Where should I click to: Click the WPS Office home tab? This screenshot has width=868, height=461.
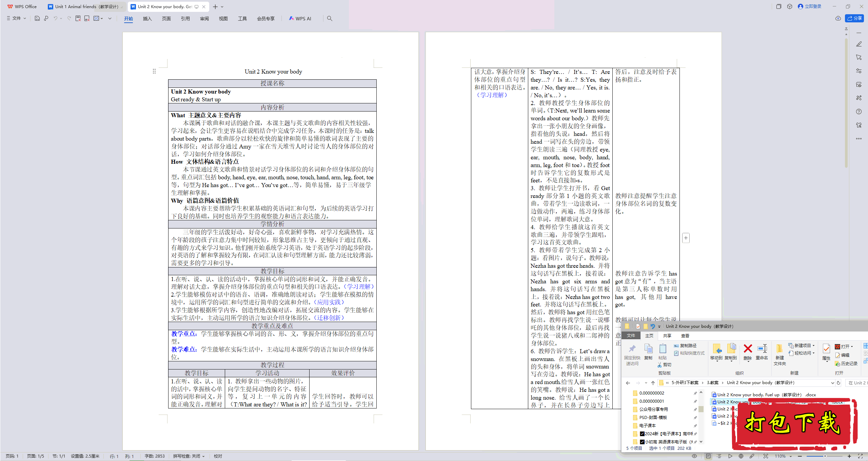(22, 6)
